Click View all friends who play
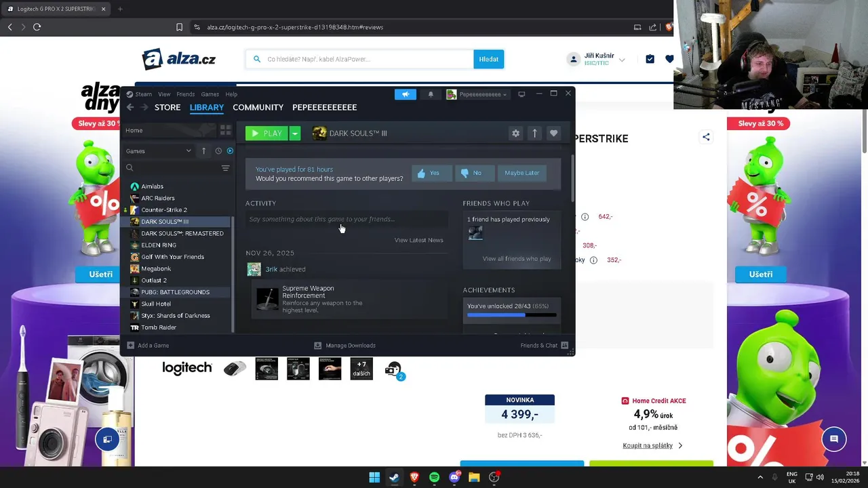The width and height of the screenshot is (868, 488). tap(517, 258)
